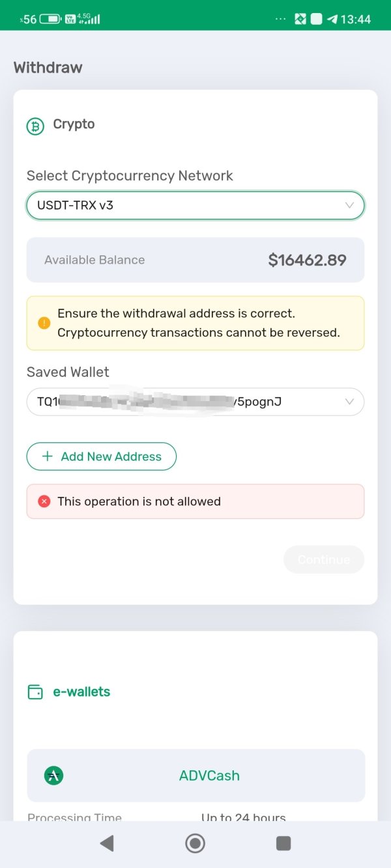Image resolution: width=391 pixels, height=868 pixels.
Task: Click the Continue button
Action: click(x=324, y=559)
